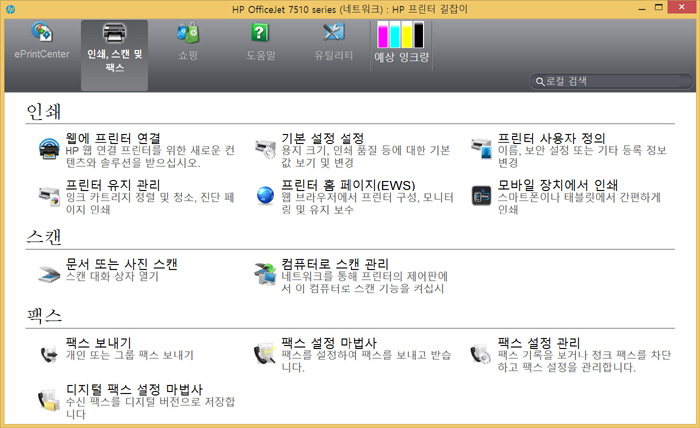The height and width of the screenshot is (428, 700).
Task: Click the 팩스 설정 관리 icon
Action: pos(481,353)
